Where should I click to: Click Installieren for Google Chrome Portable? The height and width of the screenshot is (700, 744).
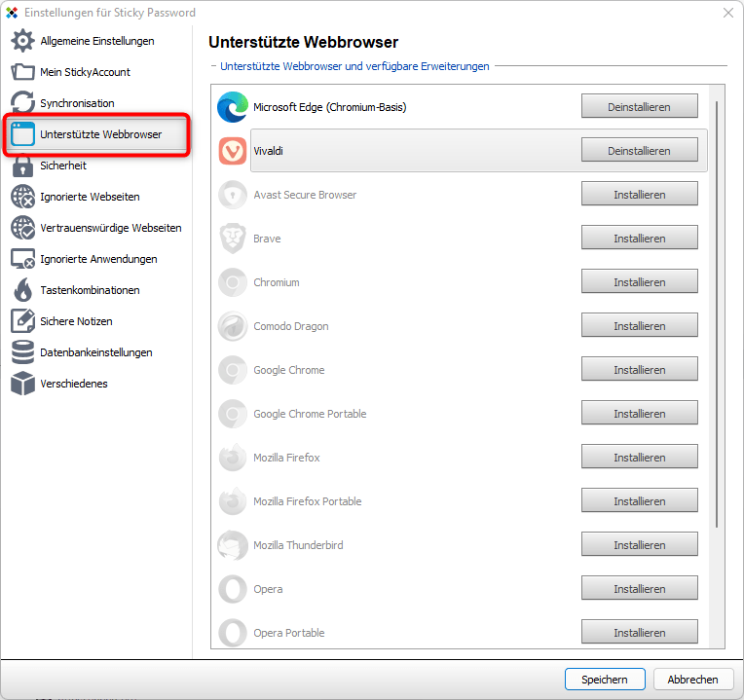pyautogui.click(x=639, y=413)
